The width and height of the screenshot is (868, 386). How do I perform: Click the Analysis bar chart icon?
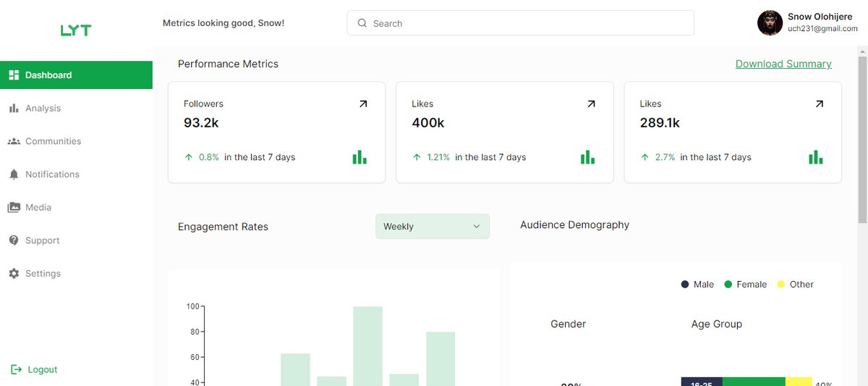coord(14,108)
